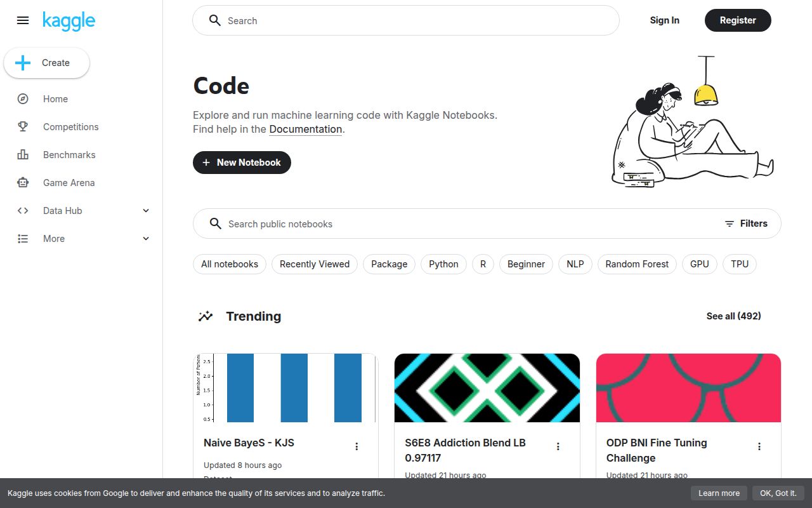Select the Home sidebar item

81,99
